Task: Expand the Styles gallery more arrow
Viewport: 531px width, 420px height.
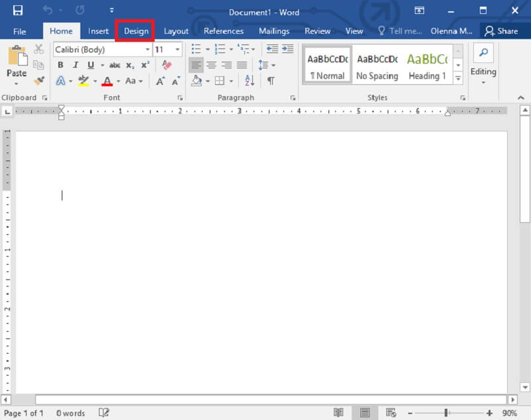Action: (458, 78)
